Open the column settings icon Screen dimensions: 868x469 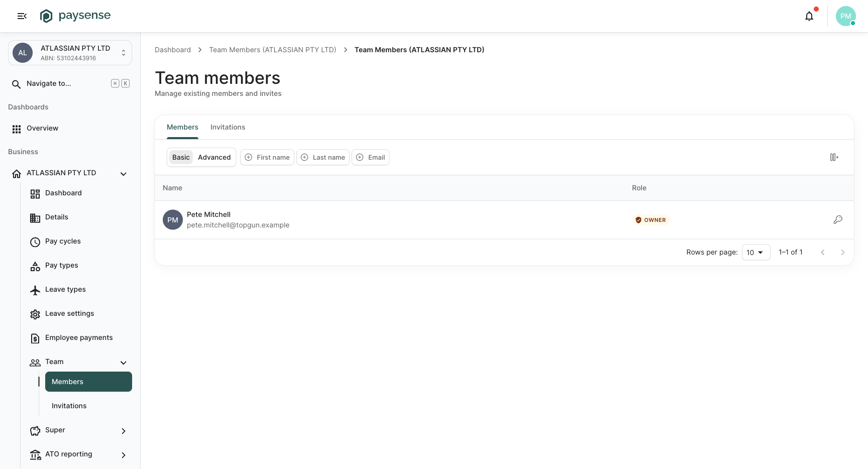point(834,157)
